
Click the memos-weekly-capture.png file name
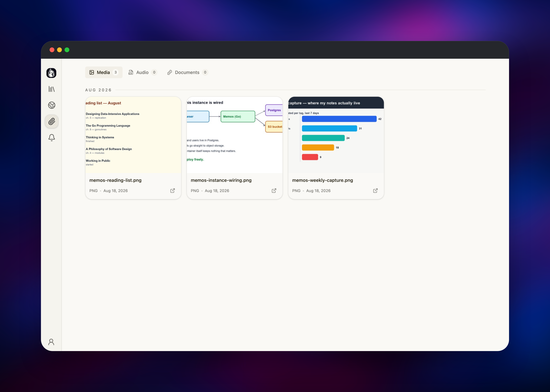pos(323,180)
